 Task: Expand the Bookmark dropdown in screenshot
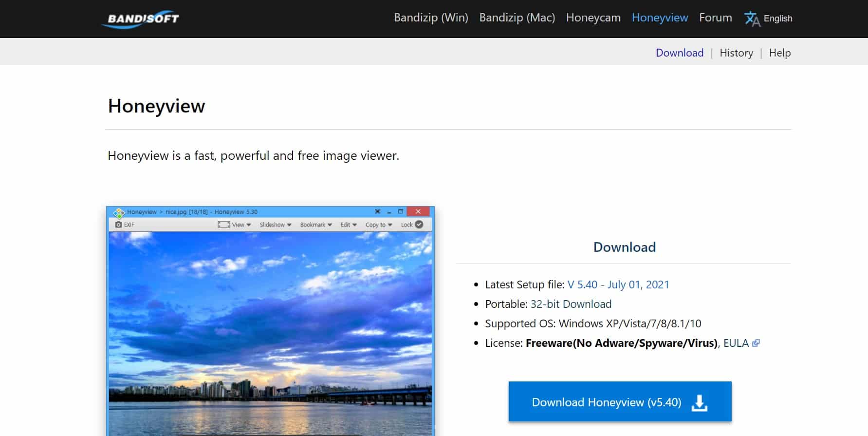click(316, 225)
